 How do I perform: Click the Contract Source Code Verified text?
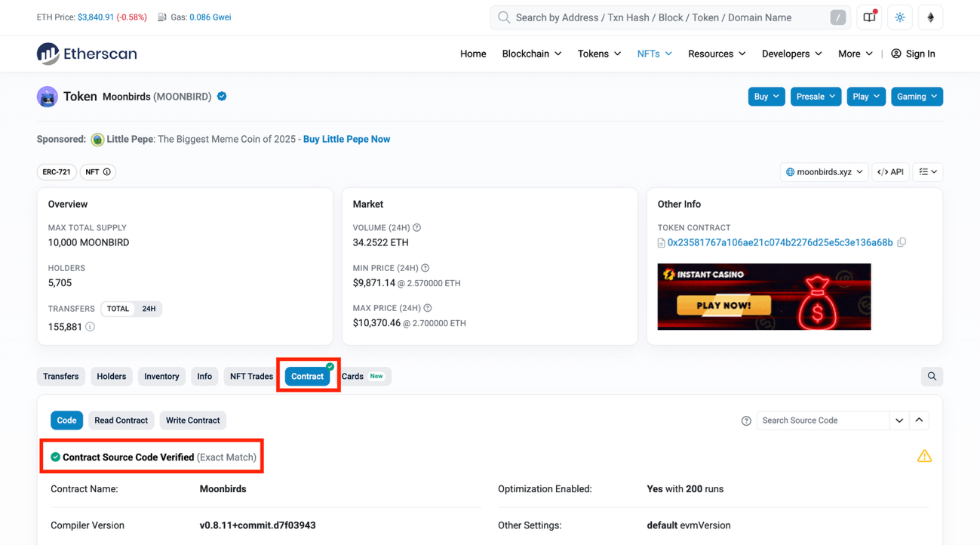(128, 457)
